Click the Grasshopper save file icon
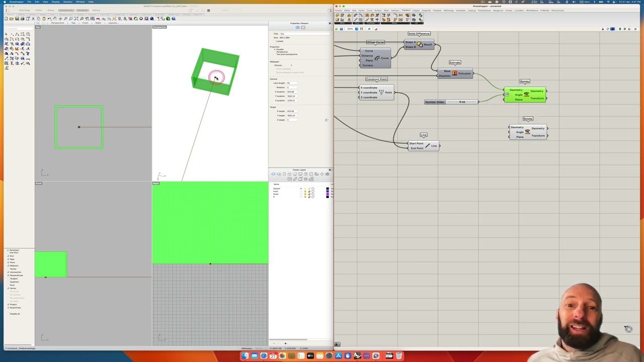644x362 pixels. tap(341, 29)
